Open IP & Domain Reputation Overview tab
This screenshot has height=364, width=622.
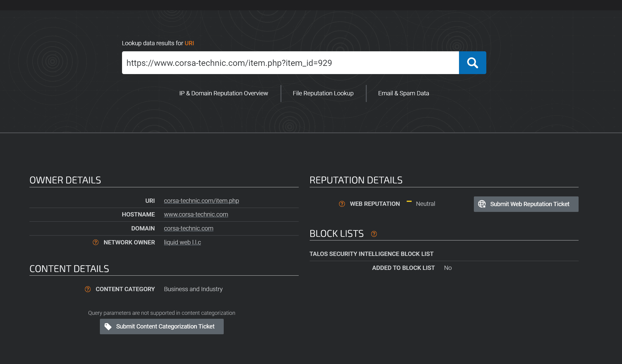click(223, 93)
